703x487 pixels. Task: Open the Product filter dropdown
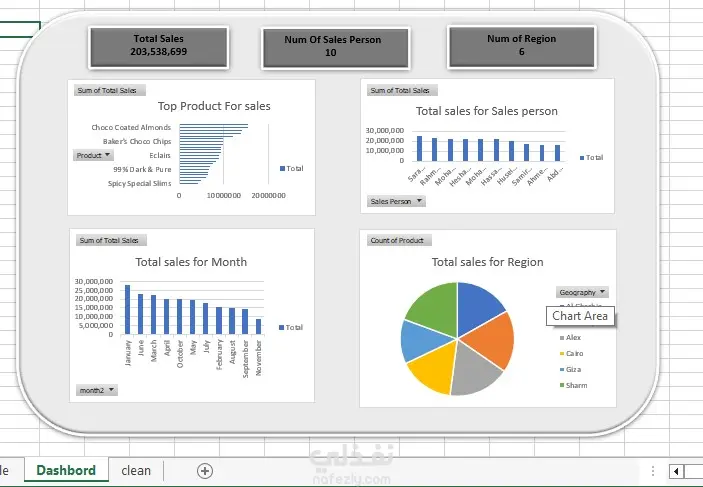click(93, 155)
